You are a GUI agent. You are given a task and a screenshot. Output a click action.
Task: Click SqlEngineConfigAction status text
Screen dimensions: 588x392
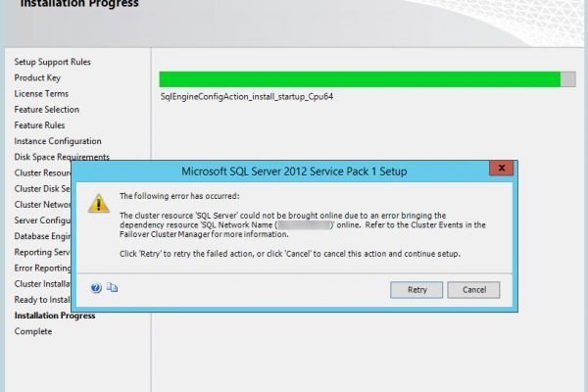(x=247, y=97)
